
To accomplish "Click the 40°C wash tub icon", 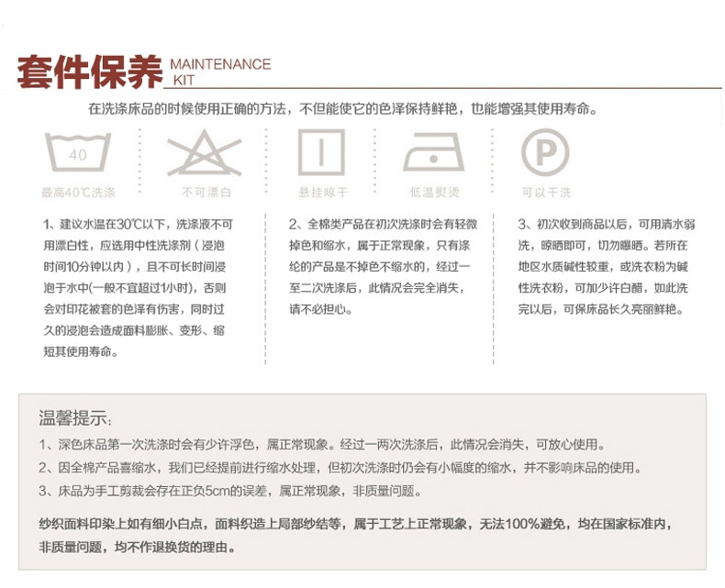I will coord(78,152).
